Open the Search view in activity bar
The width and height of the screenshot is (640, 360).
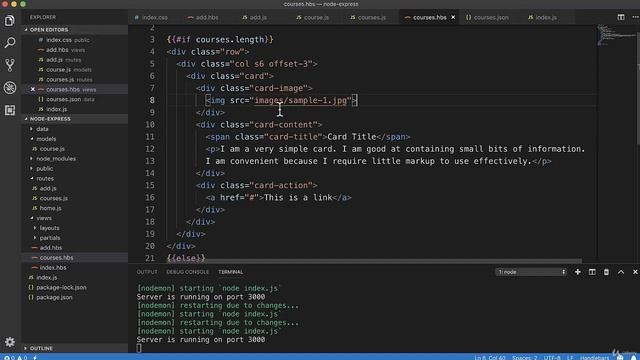pos(10,42)
